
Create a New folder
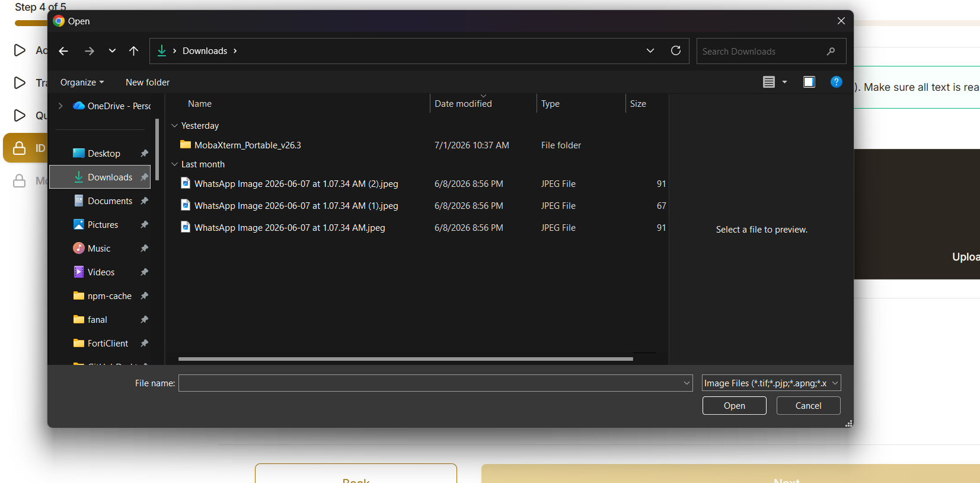[148, 82]
